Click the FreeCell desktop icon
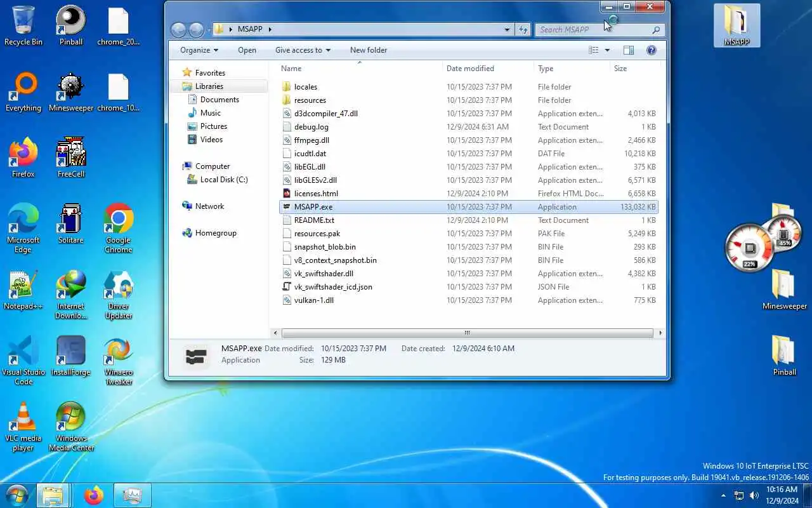The width and height of the screenshot is (812, 508). click(71, 158)
